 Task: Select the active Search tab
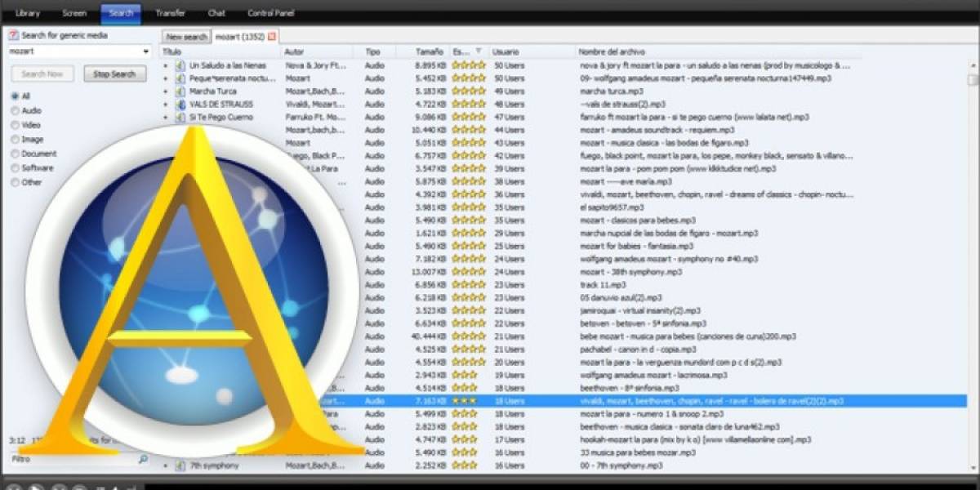[121, 13]
